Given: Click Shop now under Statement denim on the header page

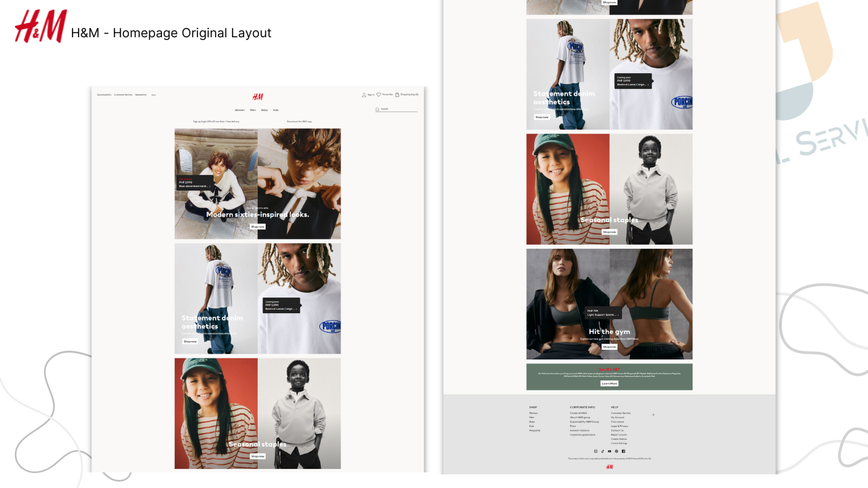Looking at the screenshot, I should pos(190,342).
